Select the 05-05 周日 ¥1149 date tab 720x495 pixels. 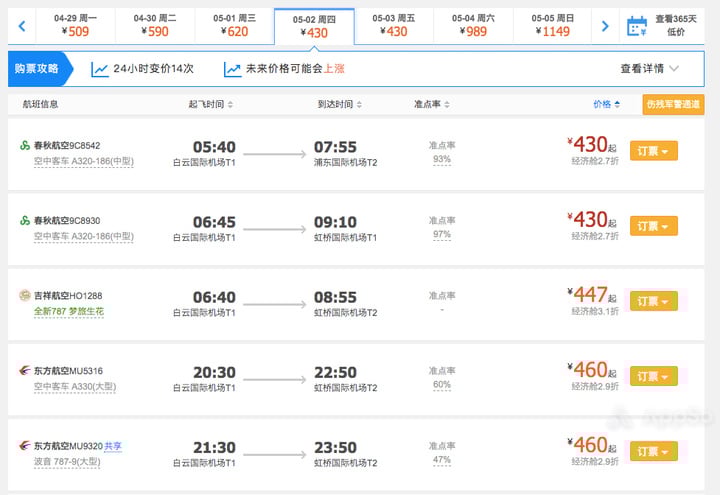point(552,26)
